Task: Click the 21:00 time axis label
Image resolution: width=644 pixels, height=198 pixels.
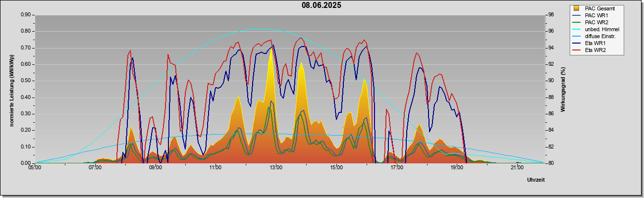Action: pos(517,167)
